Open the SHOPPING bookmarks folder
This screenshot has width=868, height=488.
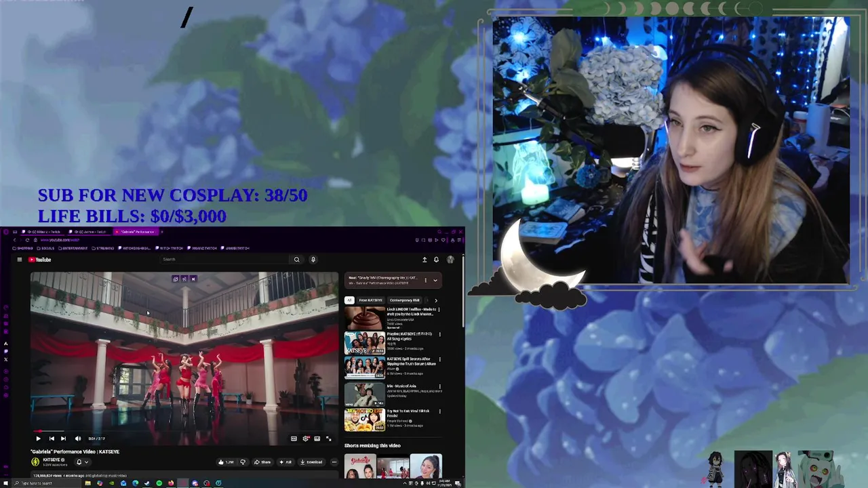pos(22,248)
